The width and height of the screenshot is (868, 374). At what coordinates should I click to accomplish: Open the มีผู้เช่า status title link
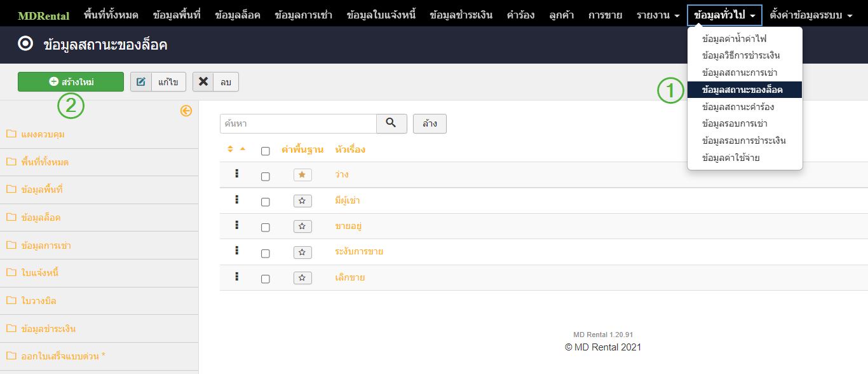(x=348, y=200)
